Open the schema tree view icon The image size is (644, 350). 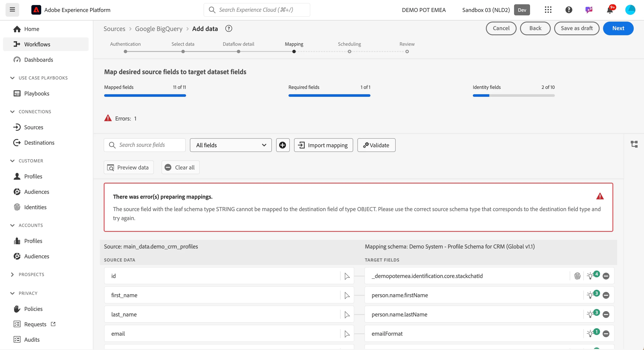point(634,144)
